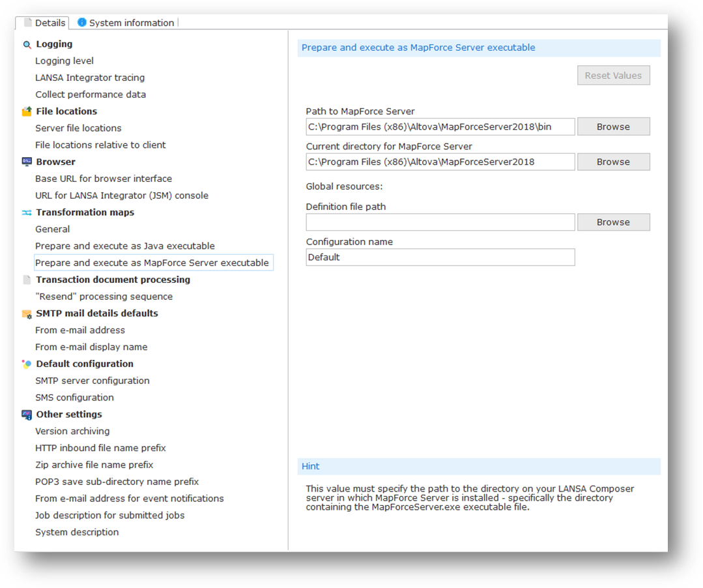Select Version archiving
The image size is (703, 588).
[x=72, y=432]
